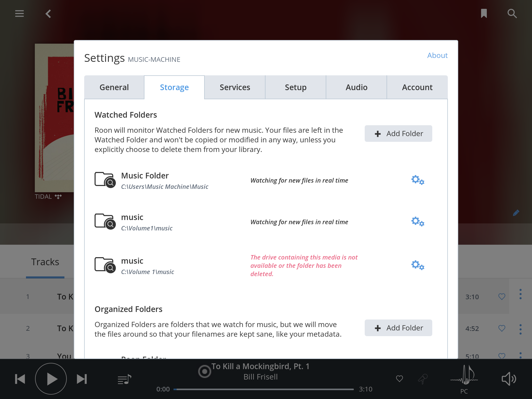Open bookmarks via the bookmark icon
Viewport: 532px width, 399px height.
pos(484,14)
